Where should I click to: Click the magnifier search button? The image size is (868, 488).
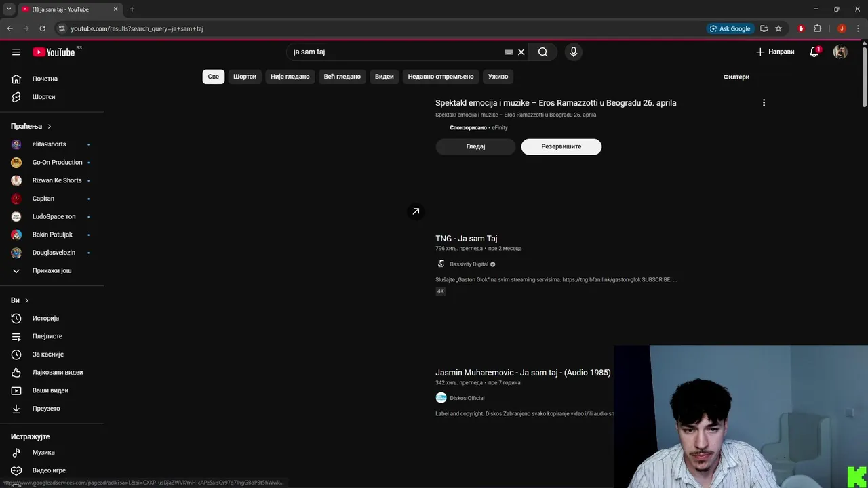click(x=542, y=52)
